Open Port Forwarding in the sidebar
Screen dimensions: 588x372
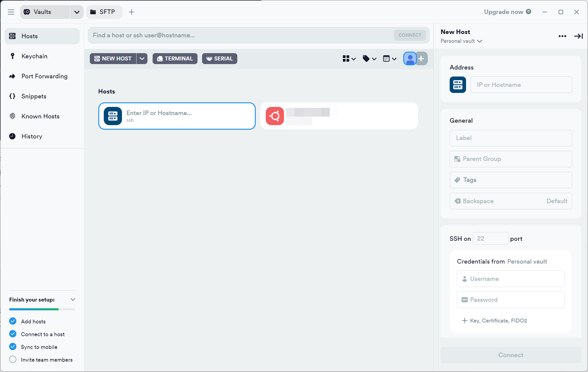44,76
